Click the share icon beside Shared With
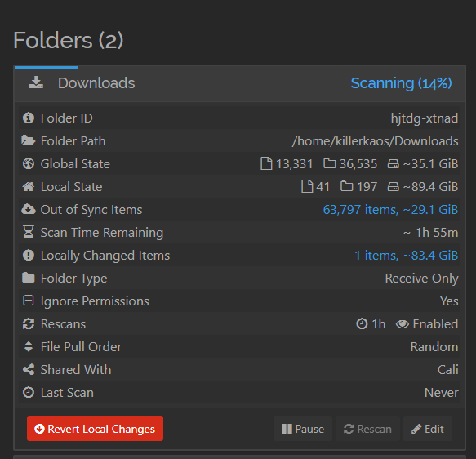Image resolution: width=476 pixels, height=459 pixels. (x=29, y=369)
